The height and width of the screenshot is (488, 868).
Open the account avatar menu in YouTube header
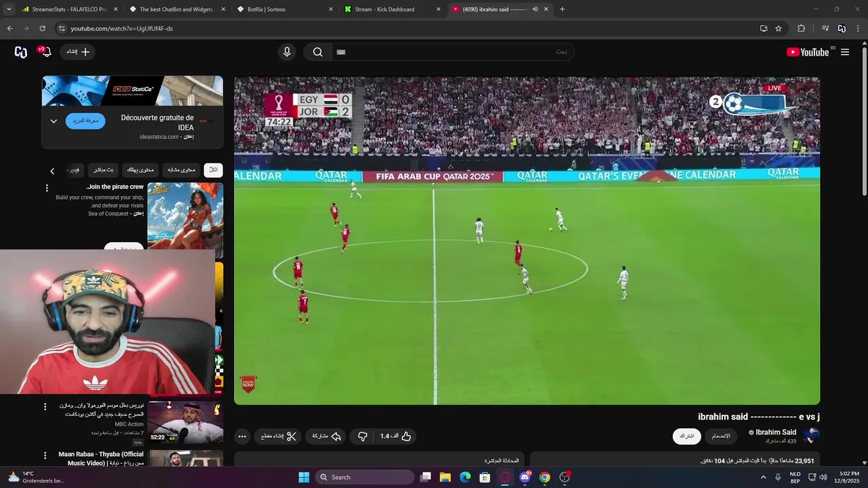(x=21, y=52)
